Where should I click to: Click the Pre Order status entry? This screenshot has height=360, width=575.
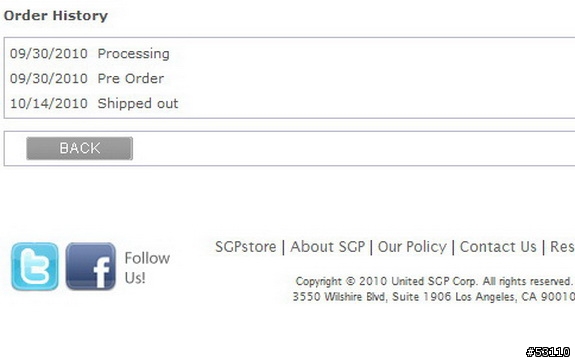tap(131, 78)
